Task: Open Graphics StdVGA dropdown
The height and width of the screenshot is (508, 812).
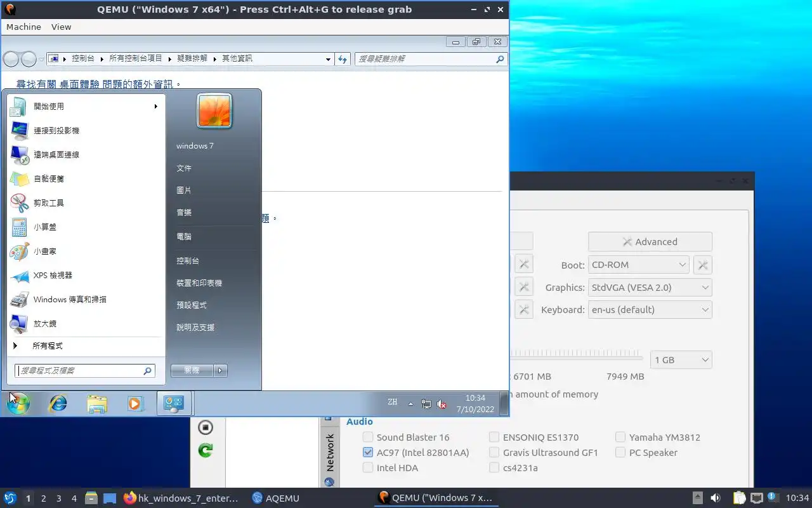Action: 650,287
